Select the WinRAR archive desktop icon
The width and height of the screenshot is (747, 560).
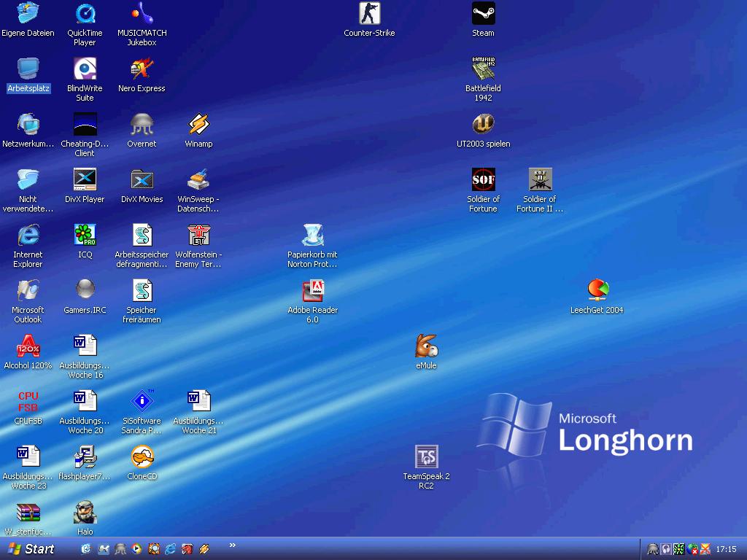pos(28,513)
